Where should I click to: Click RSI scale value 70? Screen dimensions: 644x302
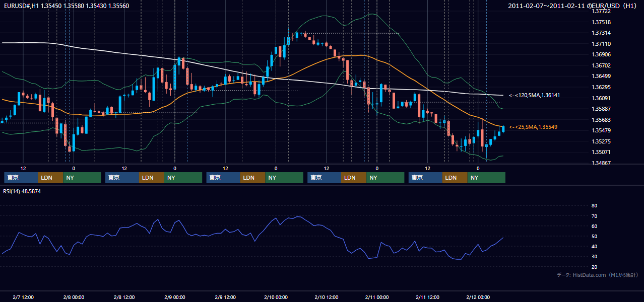[594, 216]
